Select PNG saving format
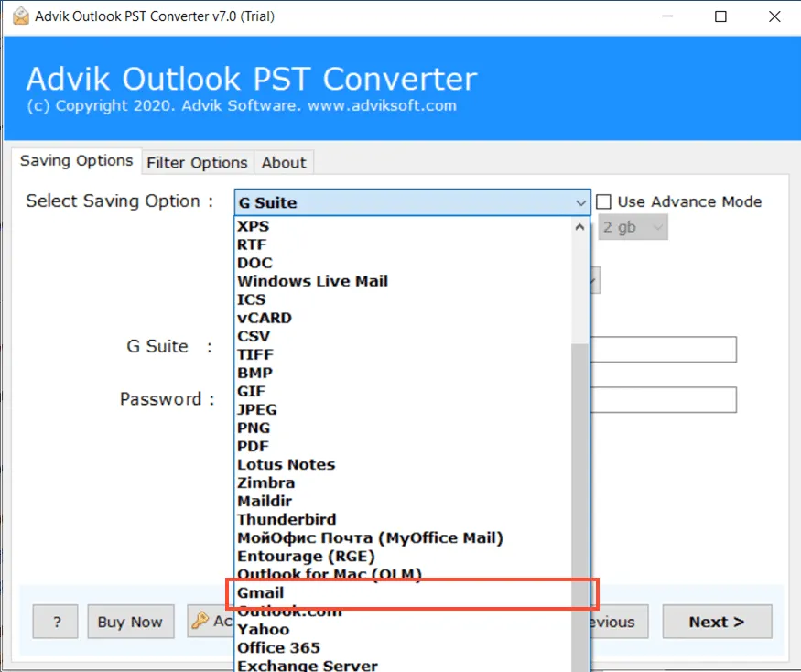Viewport: 801px width, 672px height. click(404, 428)
